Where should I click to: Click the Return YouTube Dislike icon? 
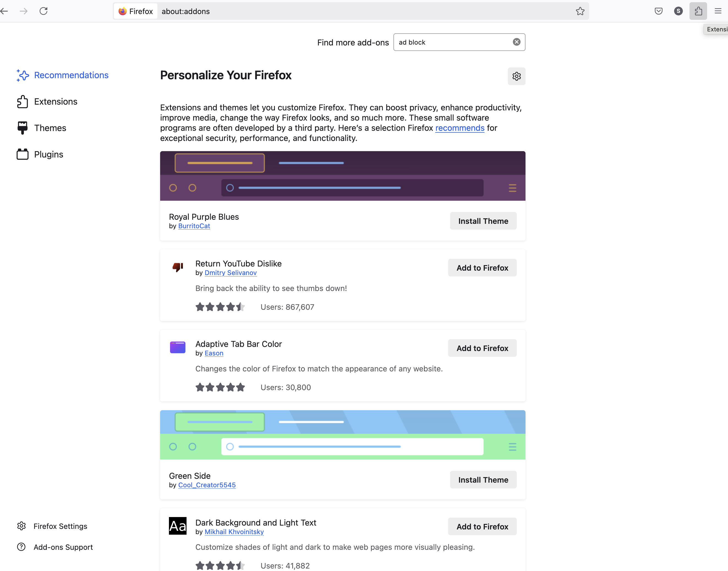tap(177, 267)
